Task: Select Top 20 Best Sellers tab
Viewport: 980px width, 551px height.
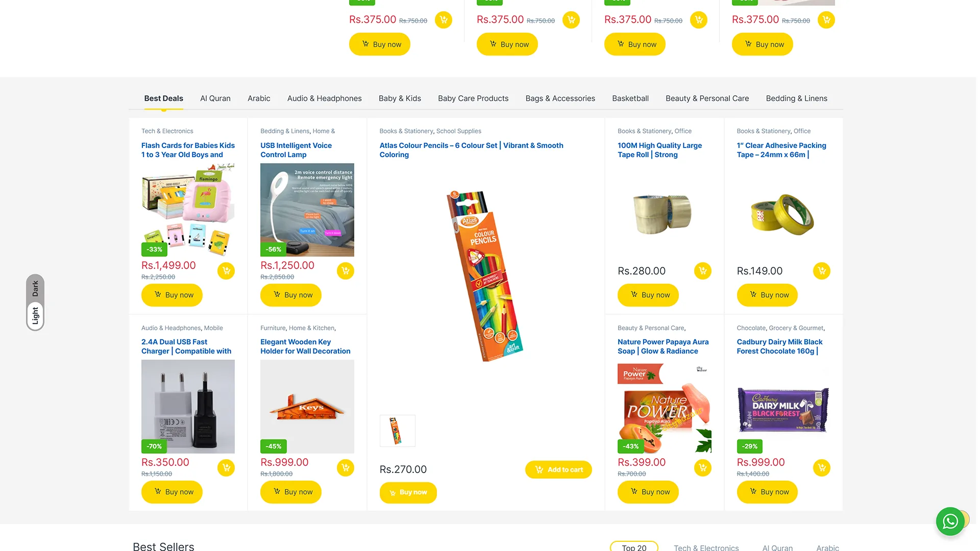Action: 634,547
